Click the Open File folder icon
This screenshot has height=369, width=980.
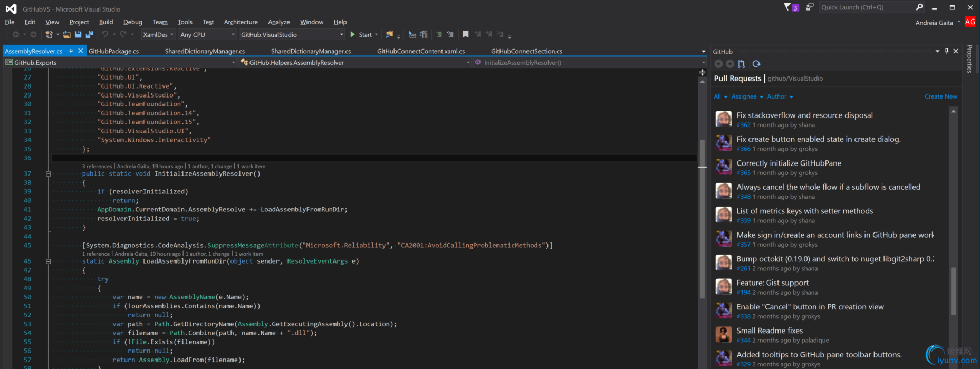pos(66,35)
